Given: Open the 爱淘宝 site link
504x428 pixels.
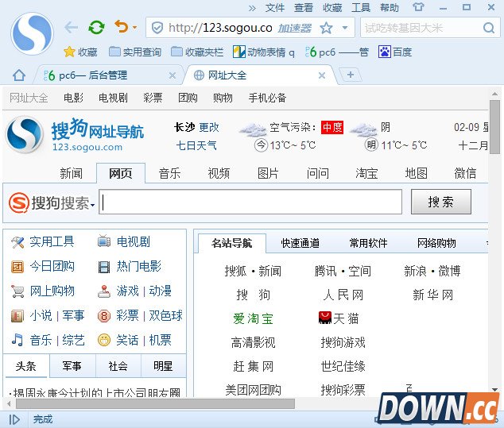Looking at the screenshot, I should tap(253, 318).
